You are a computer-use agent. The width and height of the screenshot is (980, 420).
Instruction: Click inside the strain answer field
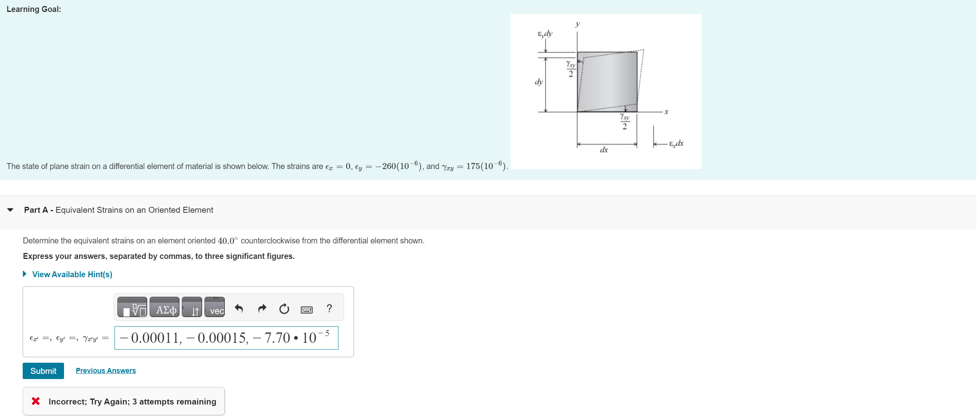(226, 338)
